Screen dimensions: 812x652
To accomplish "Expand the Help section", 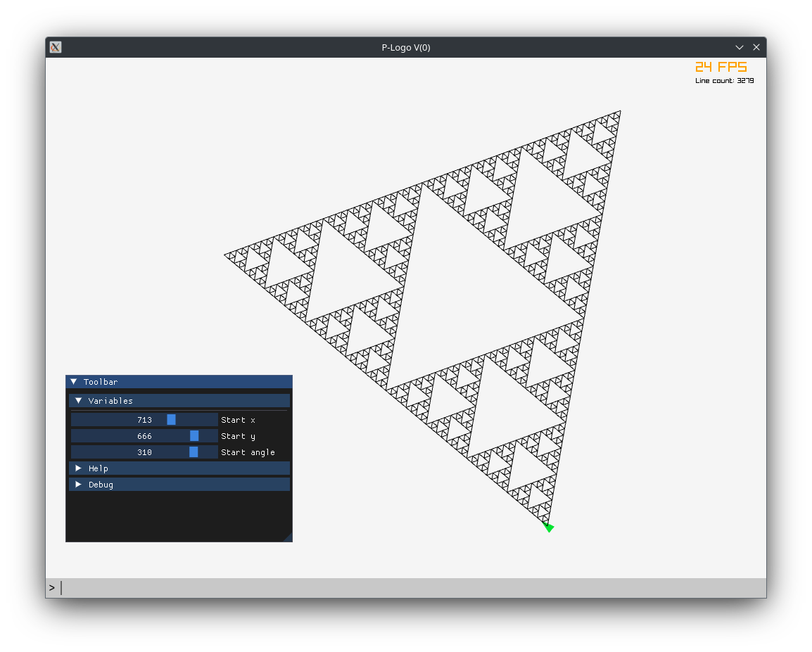I will [x=179, y=468].
